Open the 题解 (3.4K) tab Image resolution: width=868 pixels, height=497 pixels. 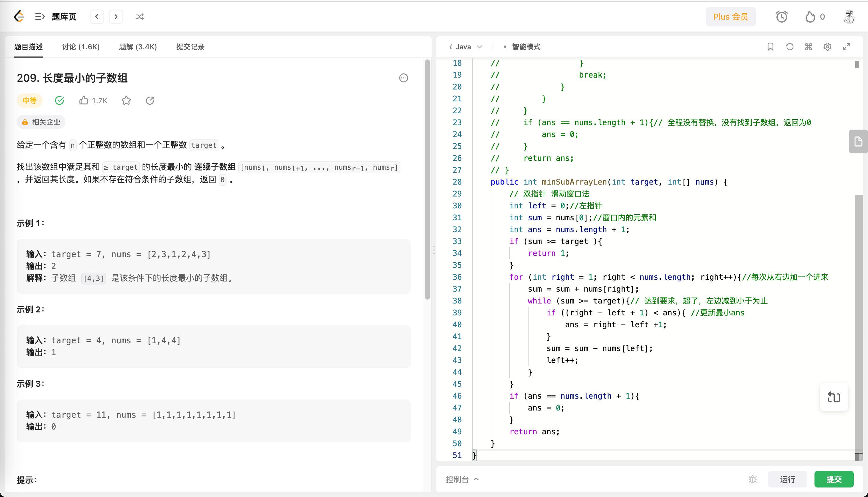tap(138, 47)
